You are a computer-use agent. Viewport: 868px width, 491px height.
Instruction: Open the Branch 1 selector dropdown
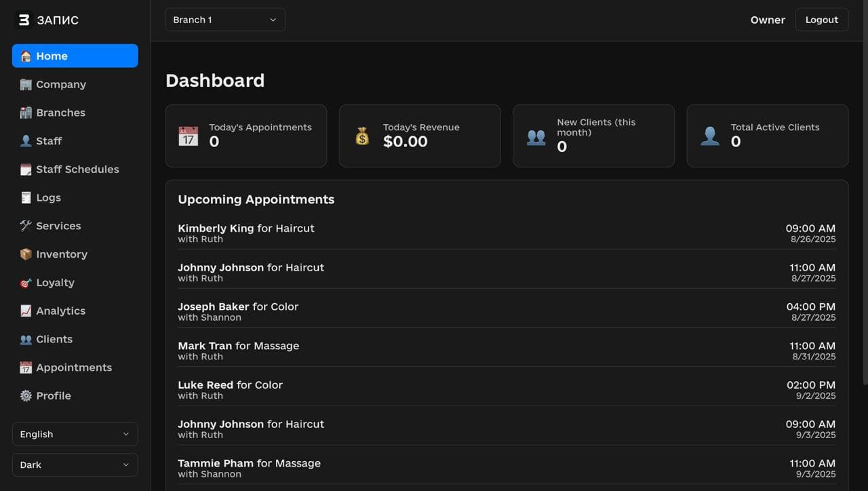coord(224,20)
